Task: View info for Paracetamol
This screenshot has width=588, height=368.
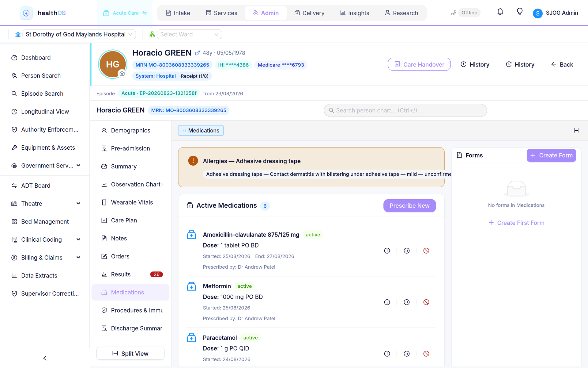Action: [387, 354]
